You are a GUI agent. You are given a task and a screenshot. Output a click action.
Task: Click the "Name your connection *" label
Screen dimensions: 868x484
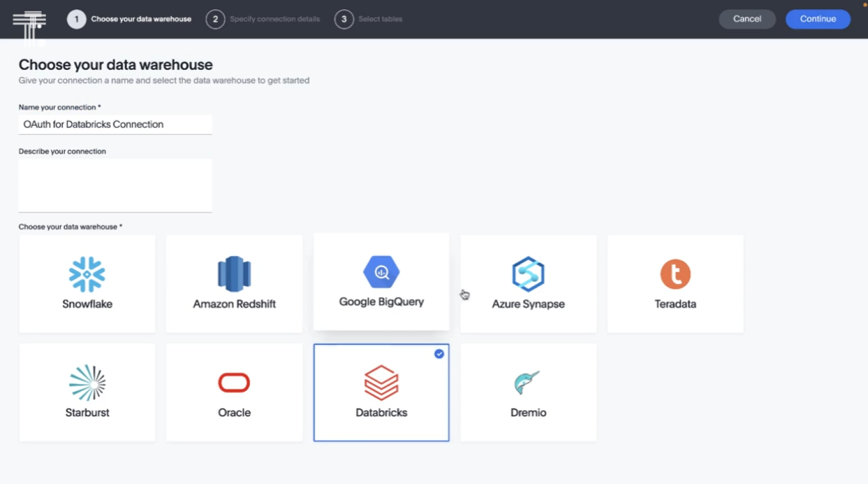point(60,107)
